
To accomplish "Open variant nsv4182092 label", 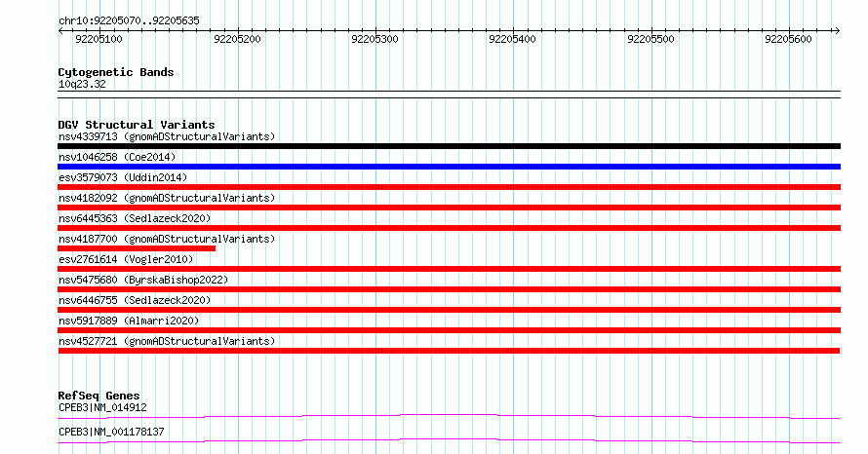I will click(167, 198).
